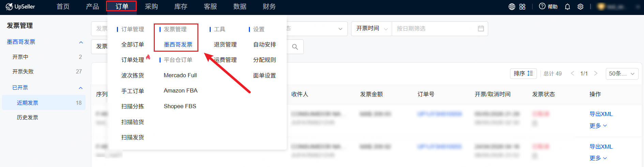Click the search magnifier icon
The height and width of the screenshot is (167, 644).
(295, 47)
